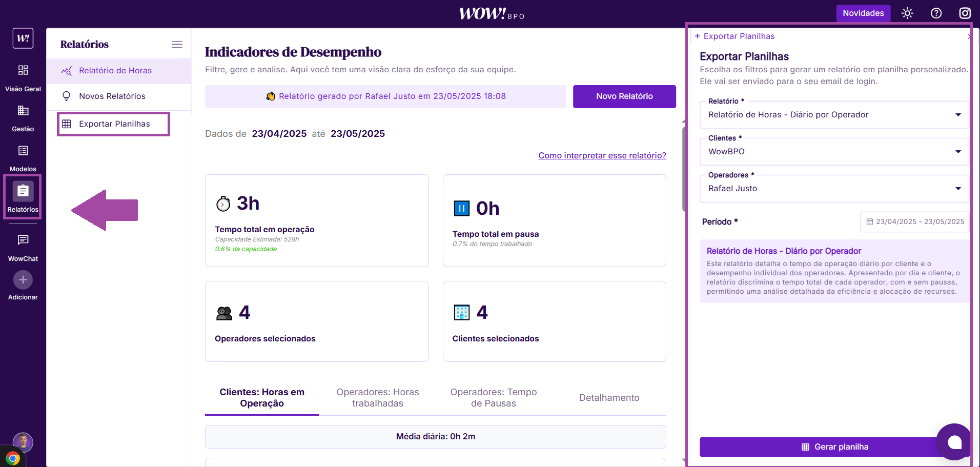Open WowChat from the sidebar
The image size is (980, 467).
(x=23, y=240)
